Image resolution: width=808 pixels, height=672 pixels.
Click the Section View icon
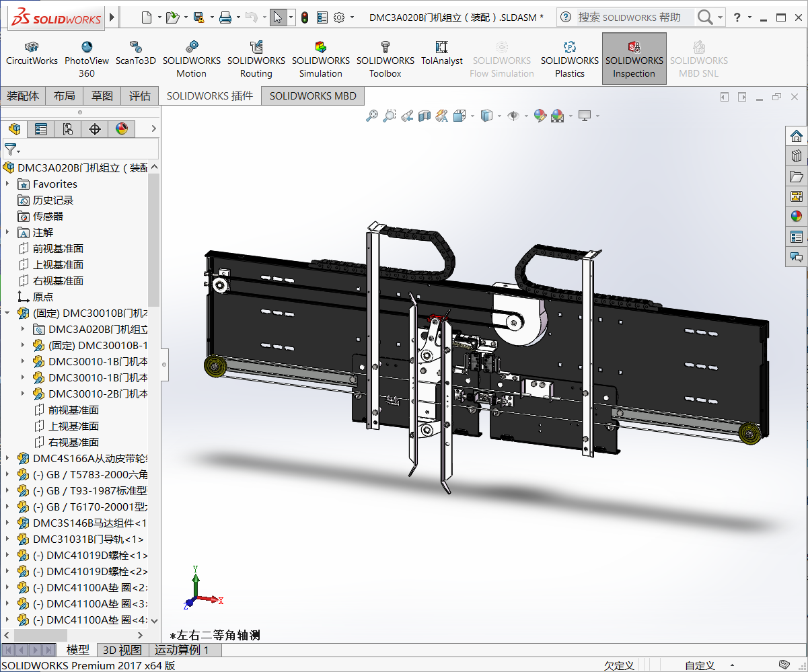pos(425,116)
